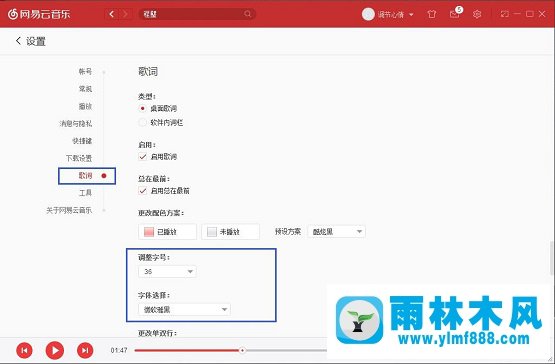Open the user avatar profile
555x364 pixels.
(x=368, y=14)
